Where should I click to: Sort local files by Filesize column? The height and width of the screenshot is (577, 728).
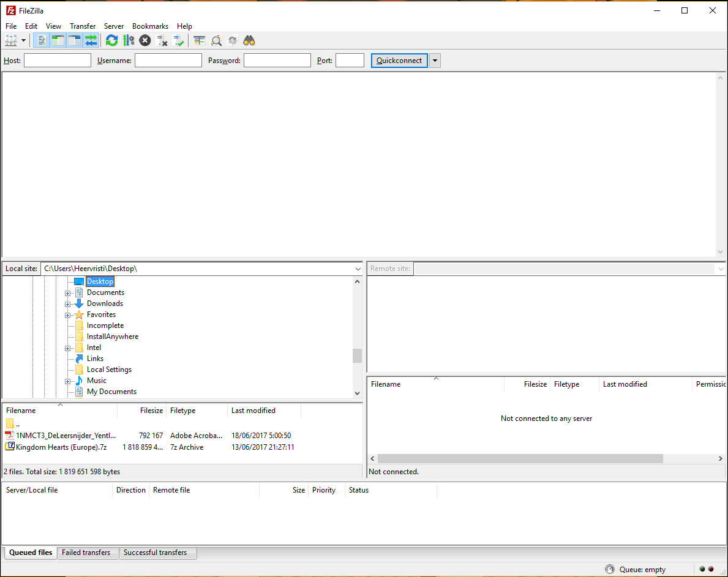(142, 411)
